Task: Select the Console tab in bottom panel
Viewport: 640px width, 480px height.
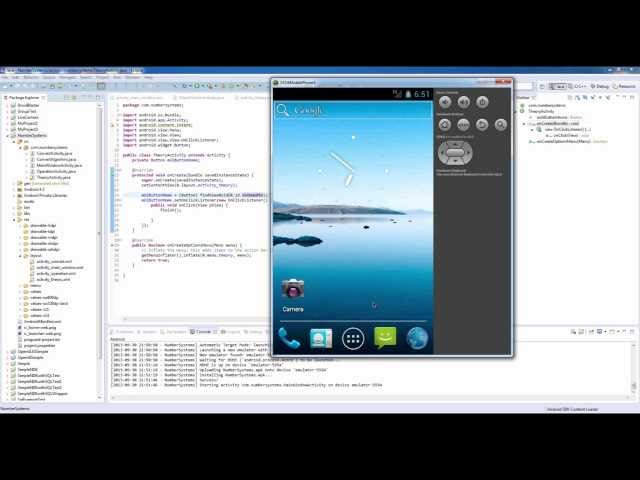Action: 203,332
